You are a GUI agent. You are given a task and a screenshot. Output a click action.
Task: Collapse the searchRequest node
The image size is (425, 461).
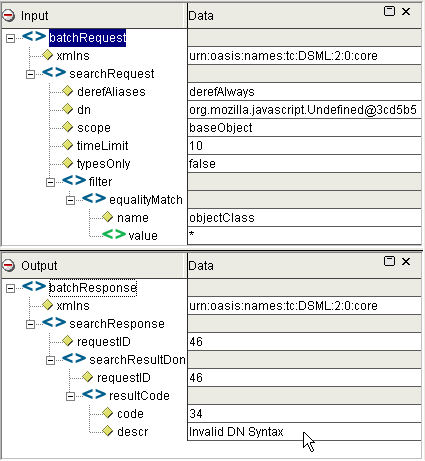point(30,74)
